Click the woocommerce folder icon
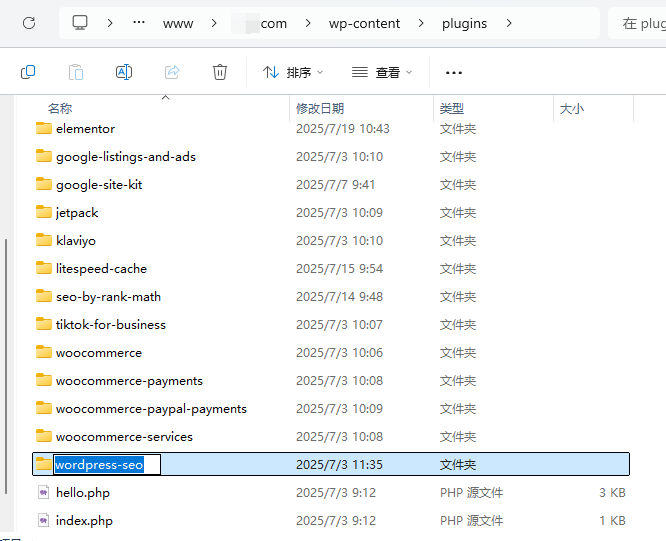 point(44,352)
